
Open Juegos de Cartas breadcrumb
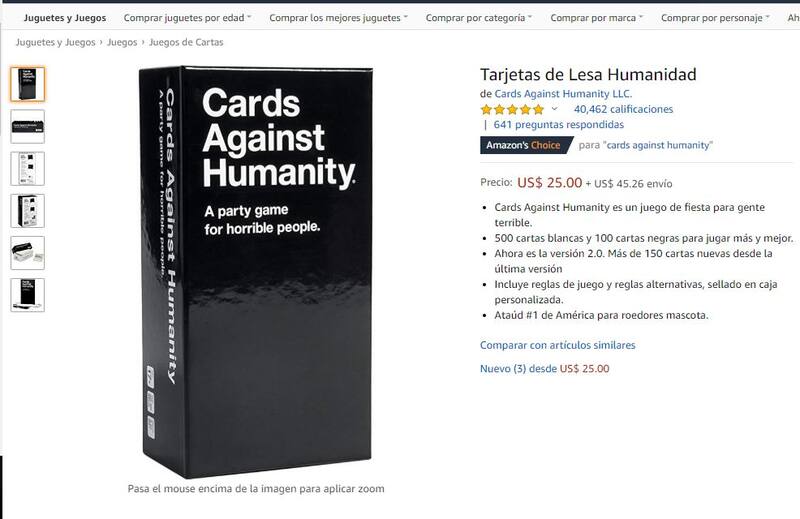(186, 42)
